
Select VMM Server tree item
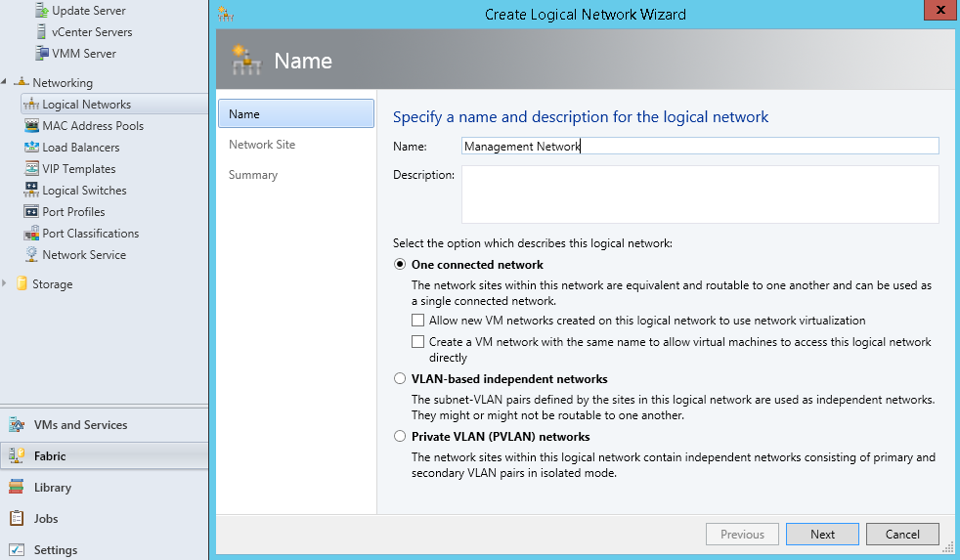(84, 53)
